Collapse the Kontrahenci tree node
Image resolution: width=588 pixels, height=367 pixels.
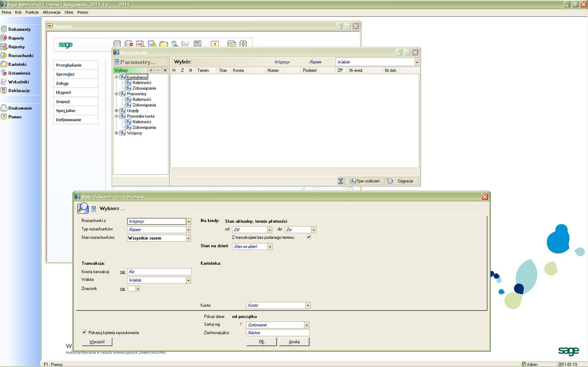pos(117,77)
